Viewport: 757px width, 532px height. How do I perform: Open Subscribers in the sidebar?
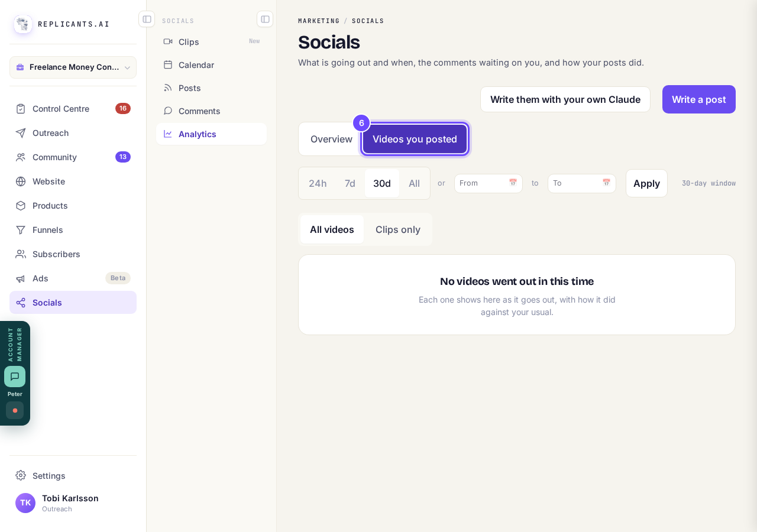pos(73,254)
